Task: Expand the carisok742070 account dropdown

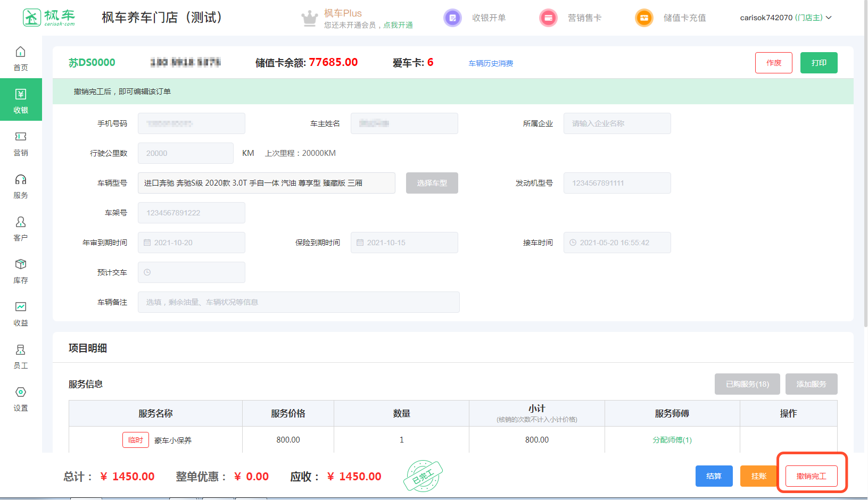Action: pos(786,18)
